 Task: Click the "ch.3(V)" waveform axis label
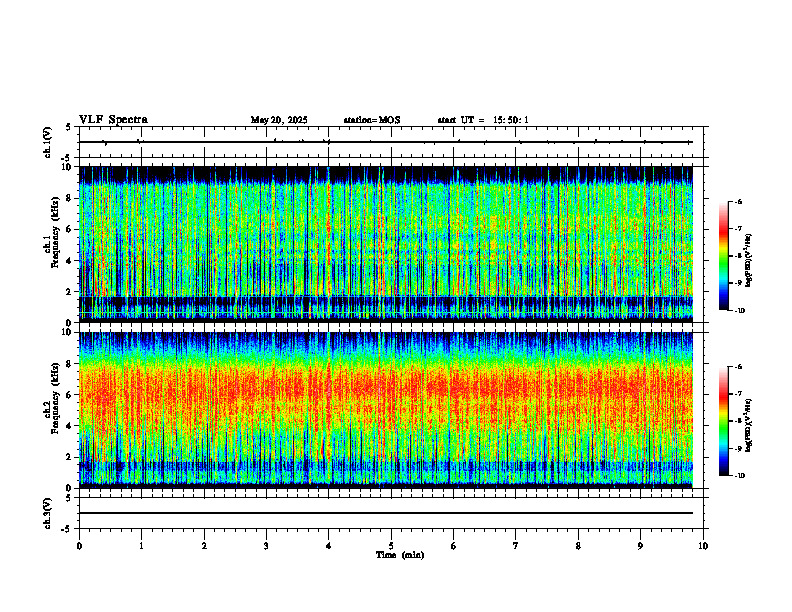48,513
